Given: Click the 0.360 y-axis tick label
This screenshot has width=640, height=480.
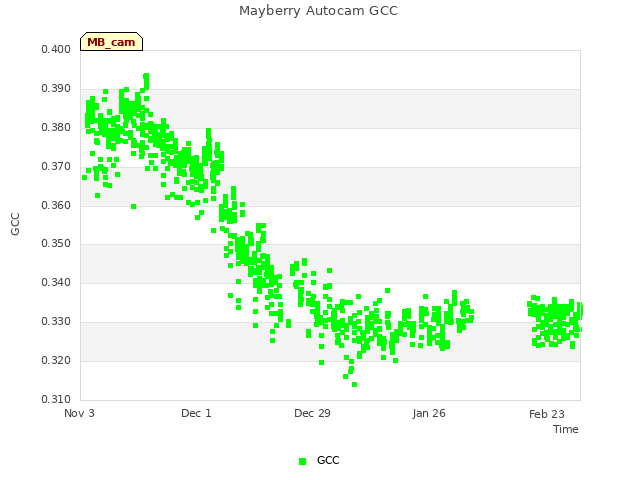Looking at the screenshot, I should pos(56,205).
